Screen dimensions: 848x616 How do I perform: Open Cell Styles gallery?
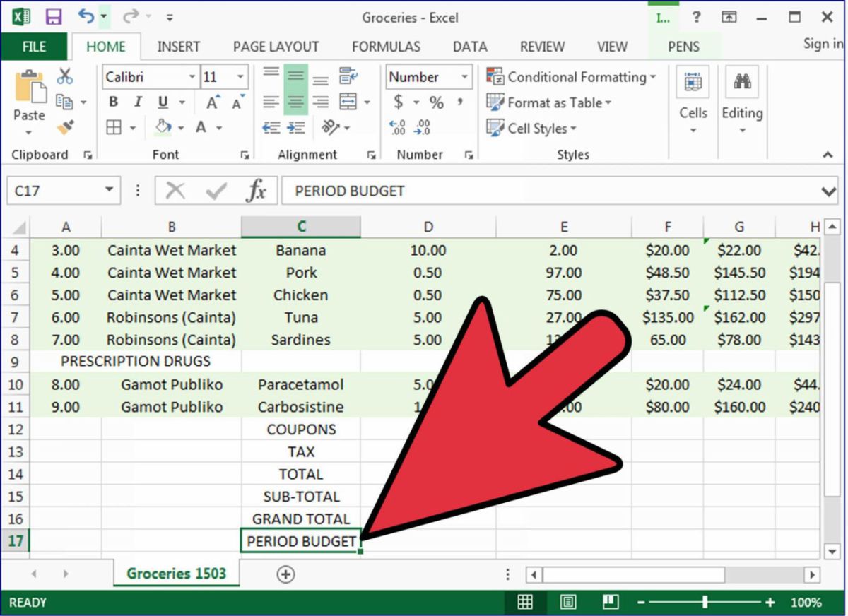(531, 129)
